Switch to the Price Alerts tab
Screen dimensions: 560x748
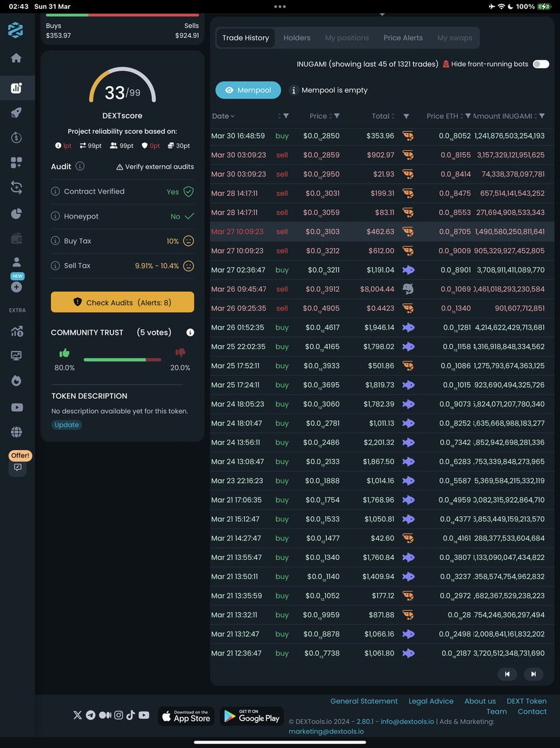(x=403, y=37)
